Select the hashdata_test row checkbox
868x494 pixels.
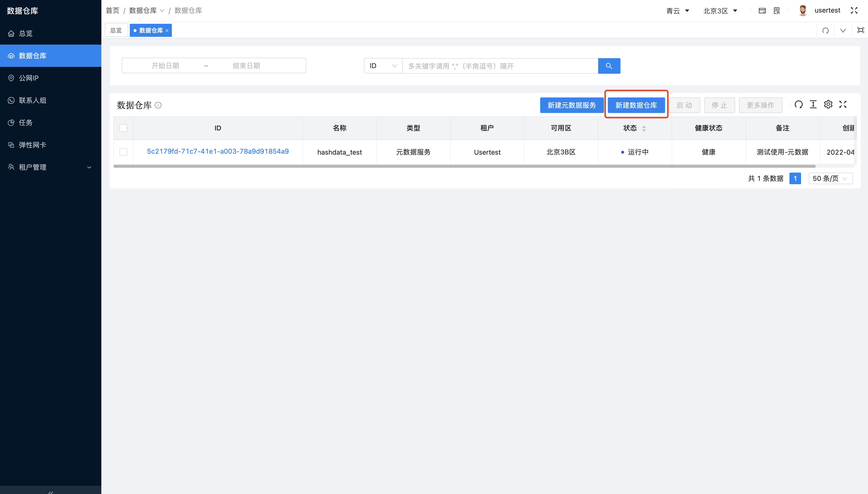point(123,152)
